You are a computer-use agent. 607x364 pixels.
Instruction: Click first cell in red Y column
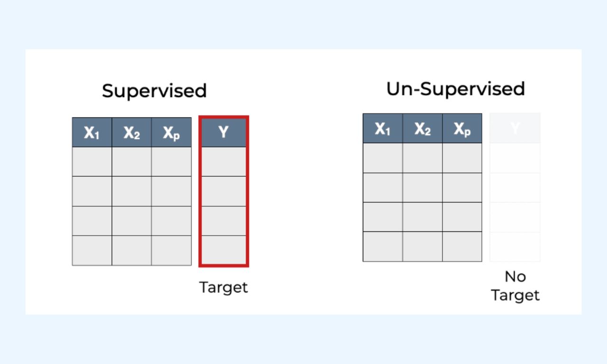(x=223, y=162)
